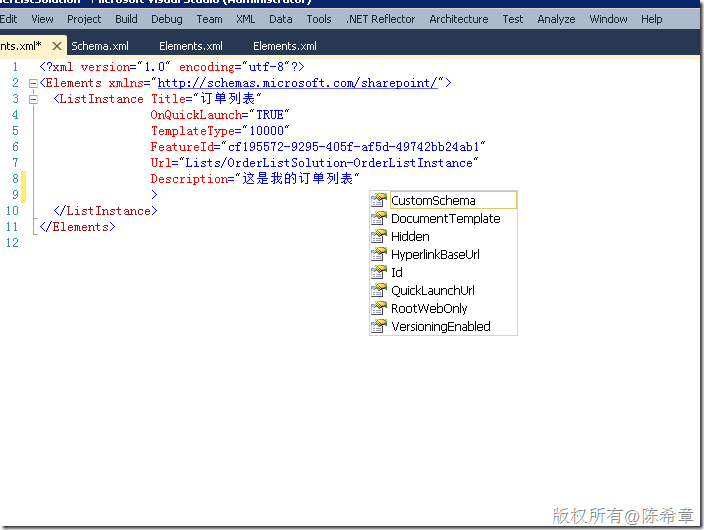The height and width of the screenshot is (530, 704).
Task: Open the Architecture menu
Action: (x=458, y=19)
